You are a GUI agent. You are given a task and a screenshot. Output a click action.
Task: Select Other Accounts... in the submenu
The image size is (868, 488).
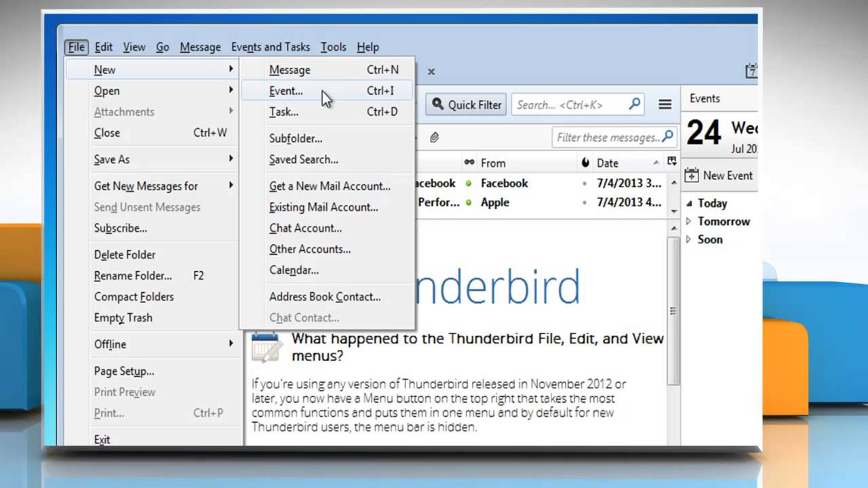[328, 249]
